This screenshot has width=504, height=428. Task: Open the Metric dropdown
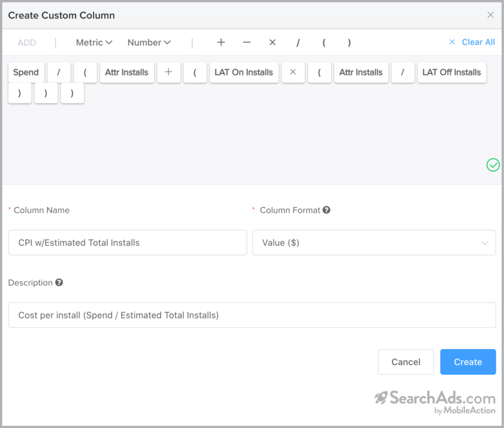(94, 42)
